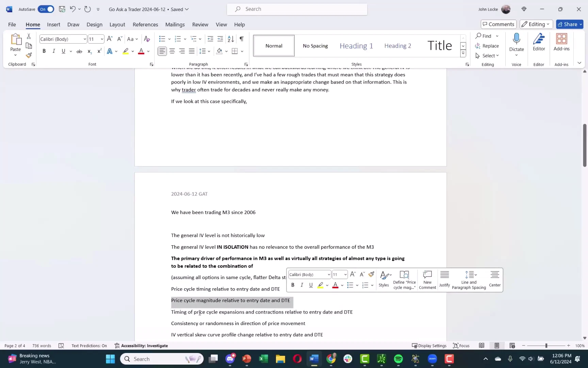Image resolution: width=588 pixels, height=368 pixels.
Task: Click Replace in Editing group
Action: pos(487,46)
